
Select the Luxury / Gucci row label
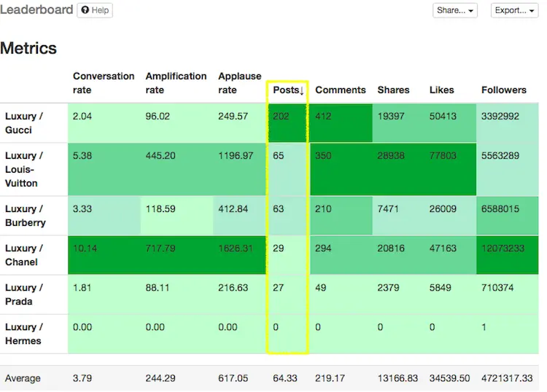24,123
